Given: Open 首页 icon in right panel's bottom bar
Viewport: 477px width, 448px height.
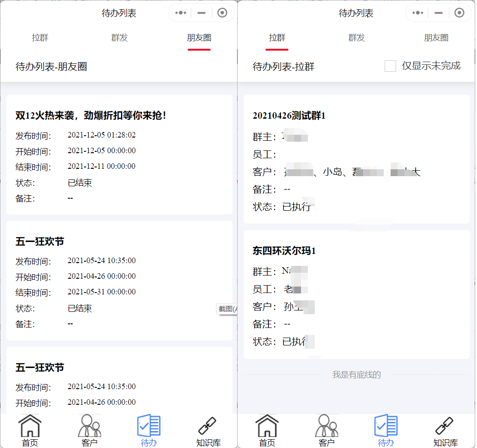Looking at the screenshot, I should coord(267,430).
